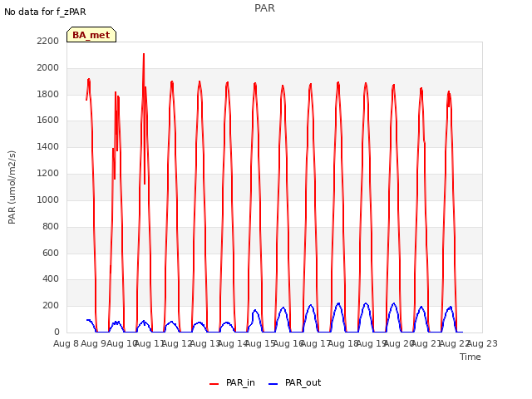Click the 2200 y-axis tick label
Screen dimensions: 532x399
coord(48,41)
